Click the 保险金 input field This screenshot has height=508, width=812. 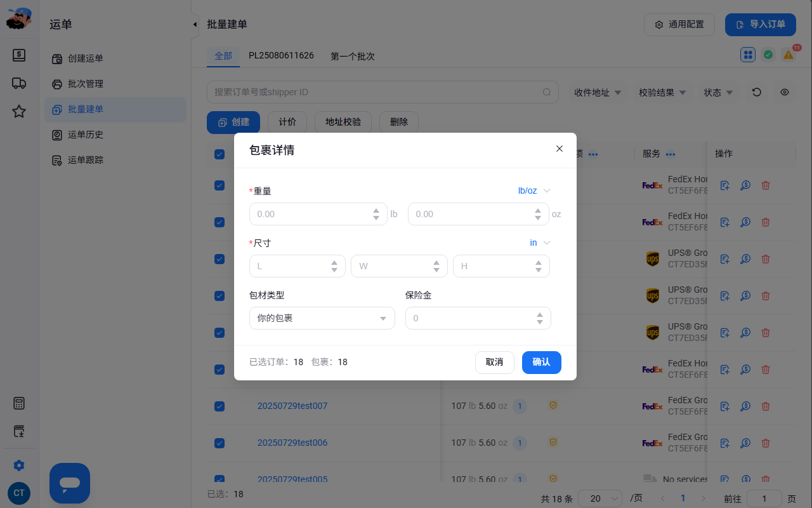pos(478,318)
